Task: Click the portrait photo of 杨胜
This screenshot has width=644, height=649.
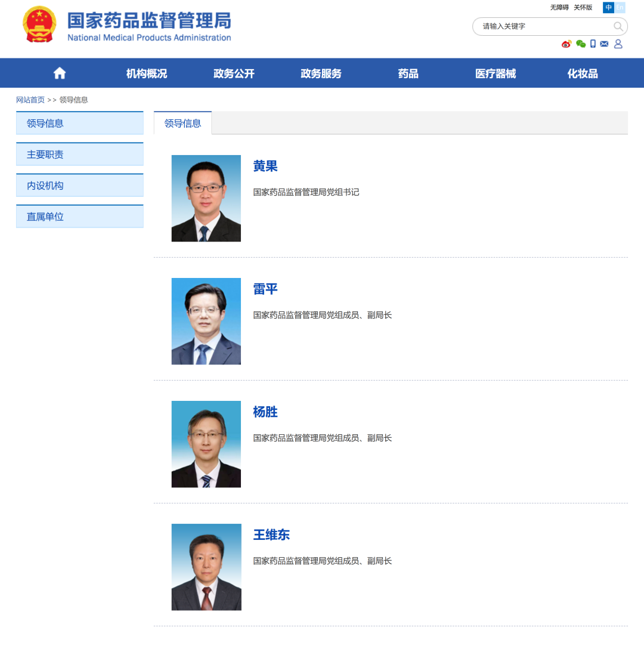Action: click(206, 444)
